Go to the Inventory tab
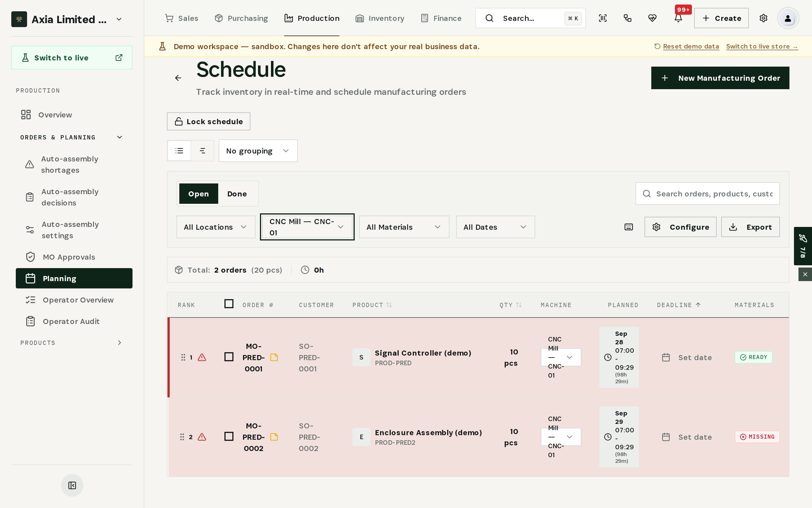 click(x=380, y=18)
